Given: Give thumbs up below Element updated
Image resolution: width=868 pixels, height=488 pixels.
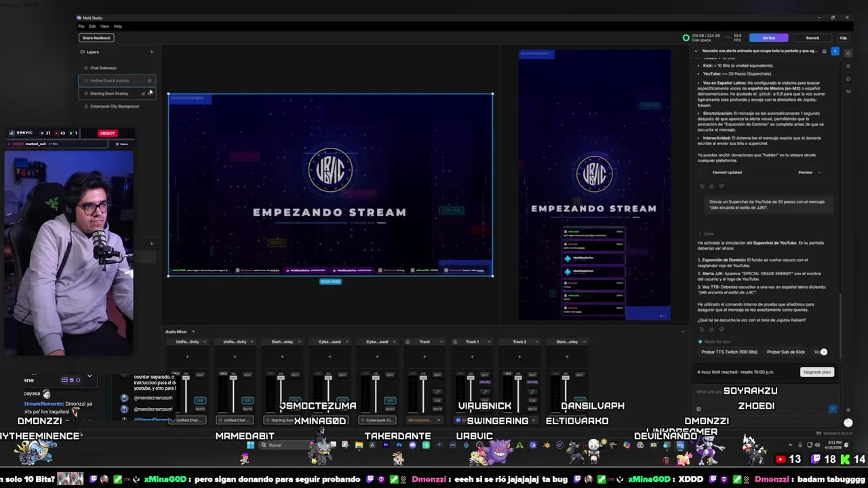Looking at the screenshot, I should click(x=711, y=186).
